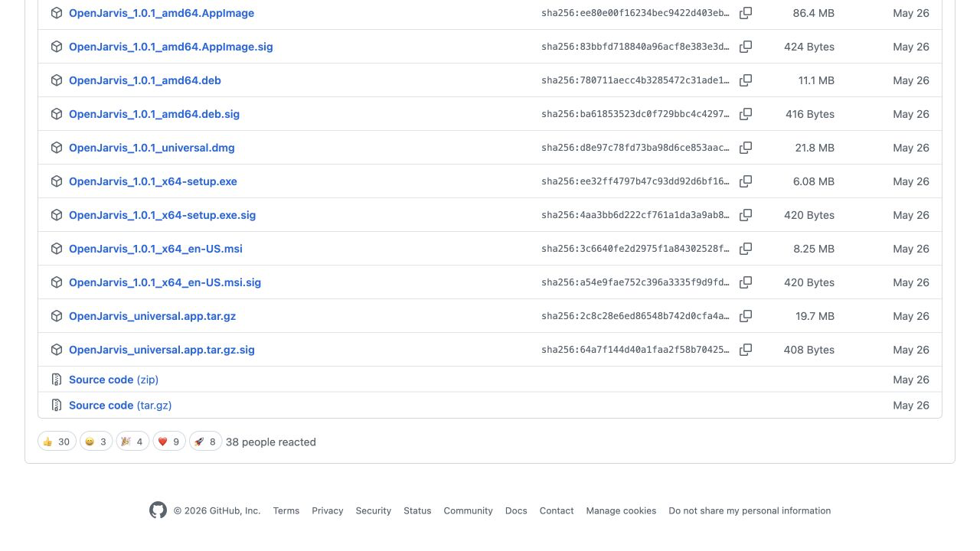980x551 pixels.
Task: Click package icon beside OpenJarvis_1.0.1_amd64.AppImage
Action: [57, 13]
